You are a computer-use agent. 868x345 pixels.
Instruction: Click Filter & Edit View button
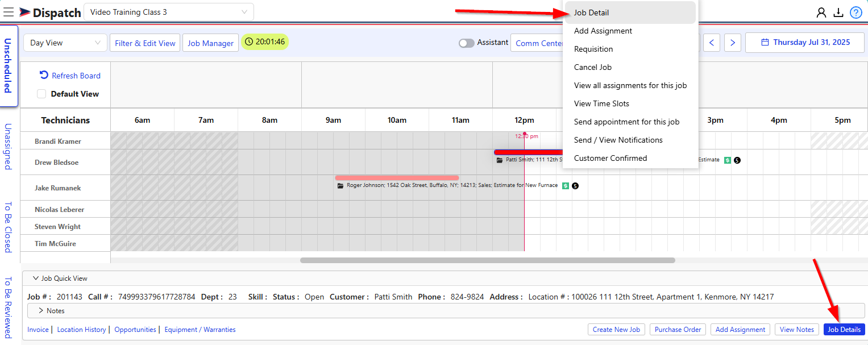tap(145, 43)
